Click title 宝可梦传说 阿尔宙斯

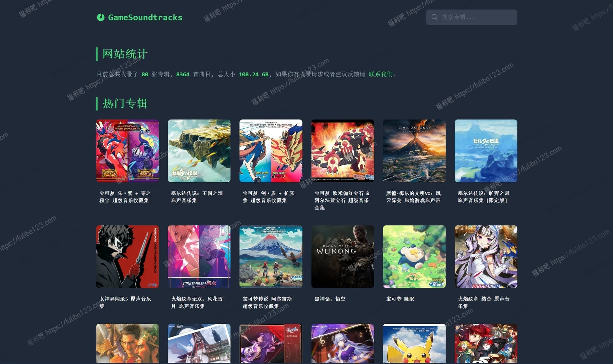click(267, 302)
